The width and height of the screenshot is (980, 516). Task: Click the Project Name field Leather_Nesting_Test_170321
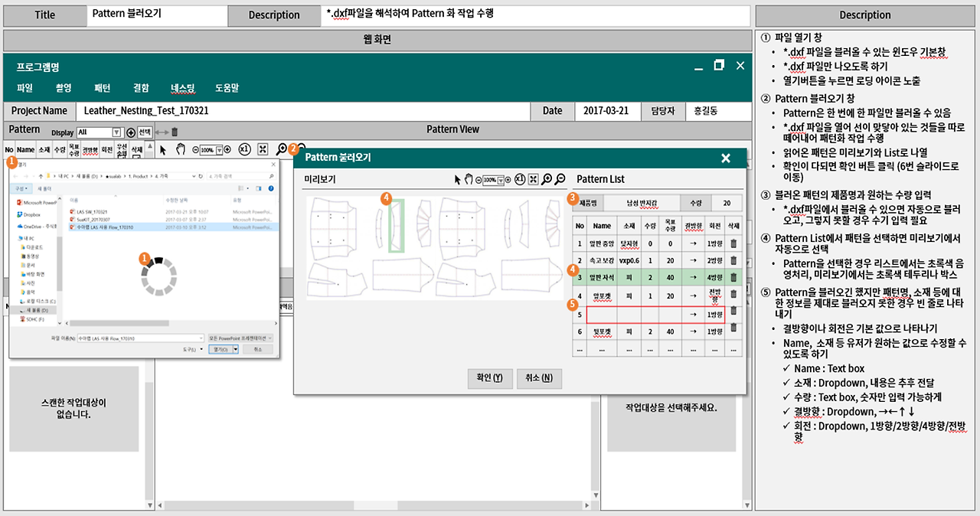pos(302,111)
